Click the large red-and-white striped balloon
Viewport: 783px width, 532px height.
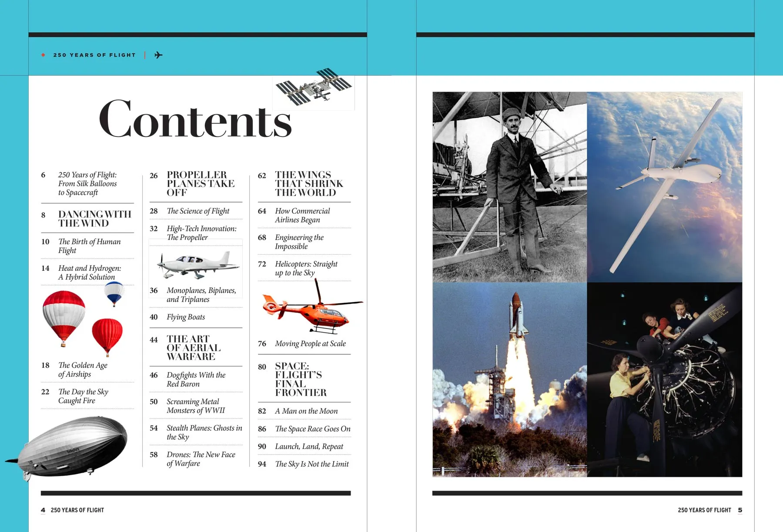click(x=64, y=319)
